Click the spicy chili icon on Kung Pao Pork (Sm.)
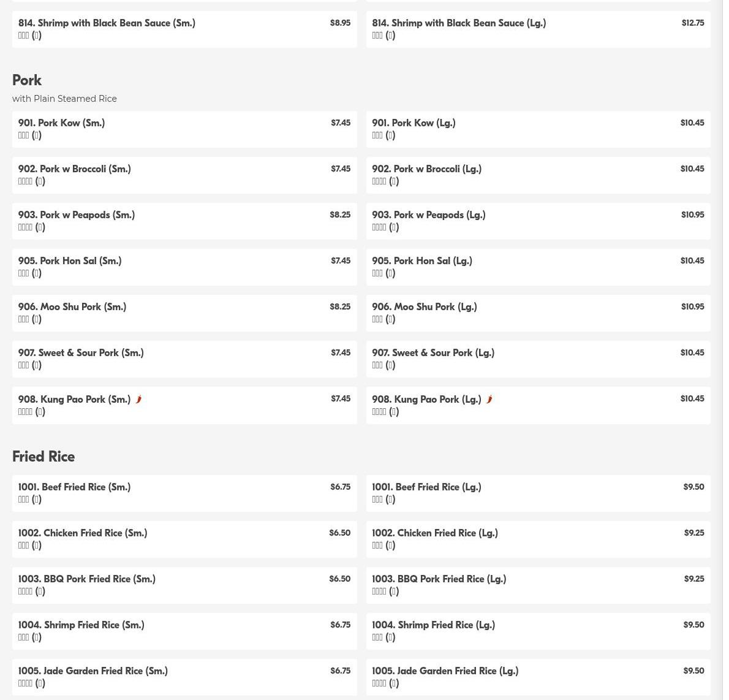 click(x=138, y=399)
